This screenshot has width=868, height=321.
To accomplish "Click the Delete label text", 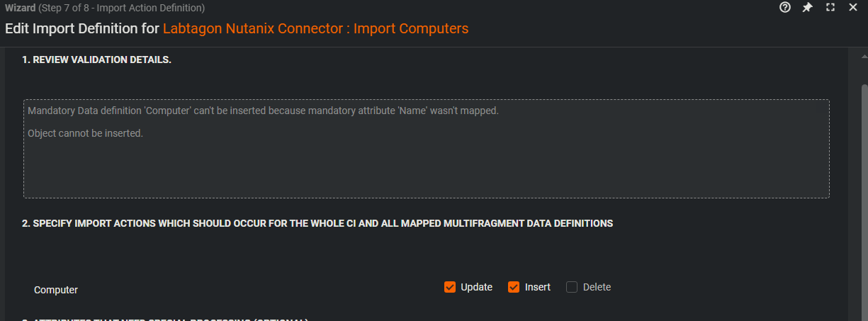I will point(597,287).
